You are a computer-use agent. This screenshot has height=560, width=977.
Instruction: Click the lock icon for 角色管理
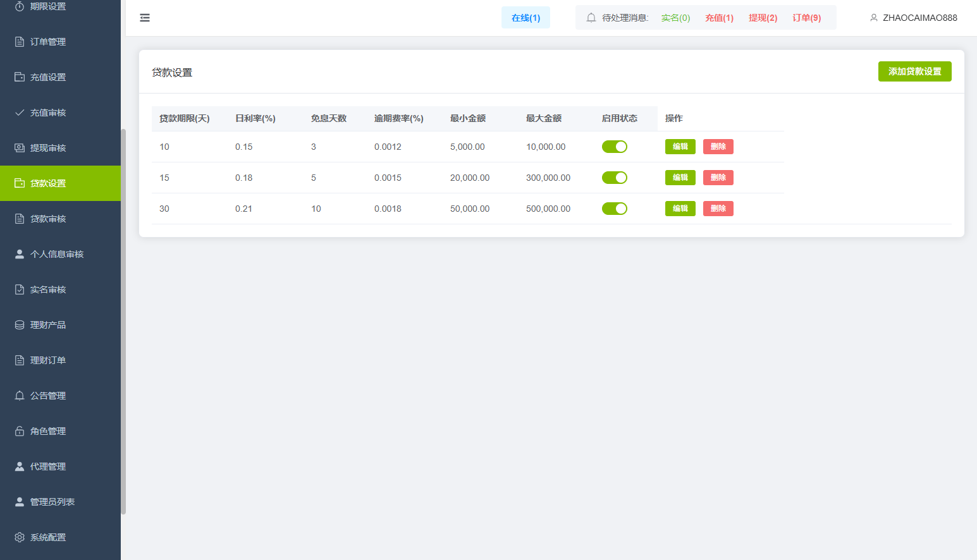[20, 431]
